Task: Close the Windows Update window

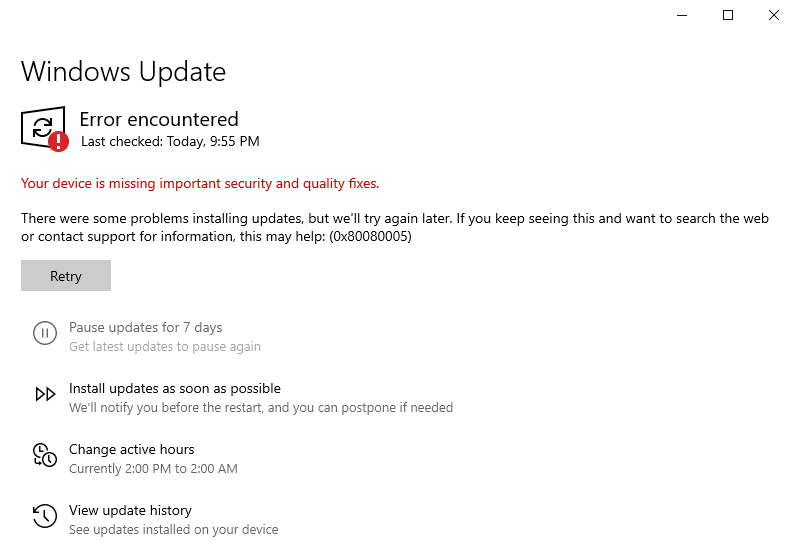Action: pyautogui.click(x=773, y=15)
